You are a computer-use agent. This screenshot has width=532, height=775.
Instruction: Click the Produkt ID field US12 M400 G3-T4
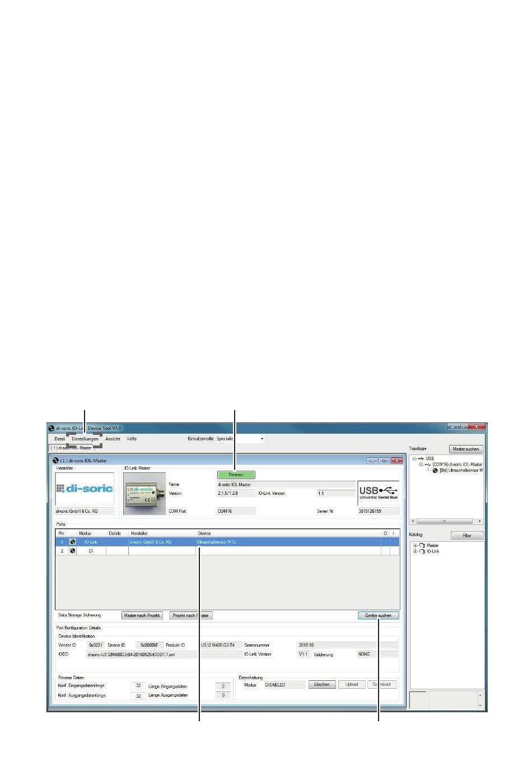(221, 645)
